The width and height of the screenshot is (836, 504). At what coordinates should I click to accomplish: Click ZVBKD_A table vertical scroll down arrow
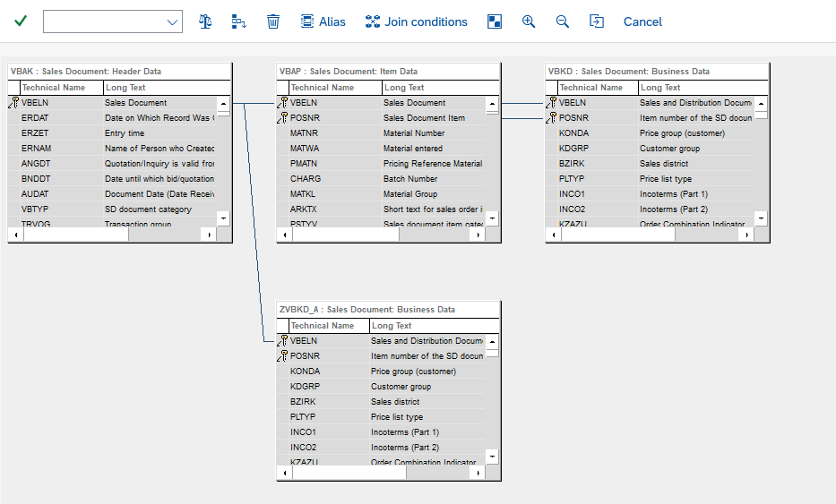(x=492, y=456)
